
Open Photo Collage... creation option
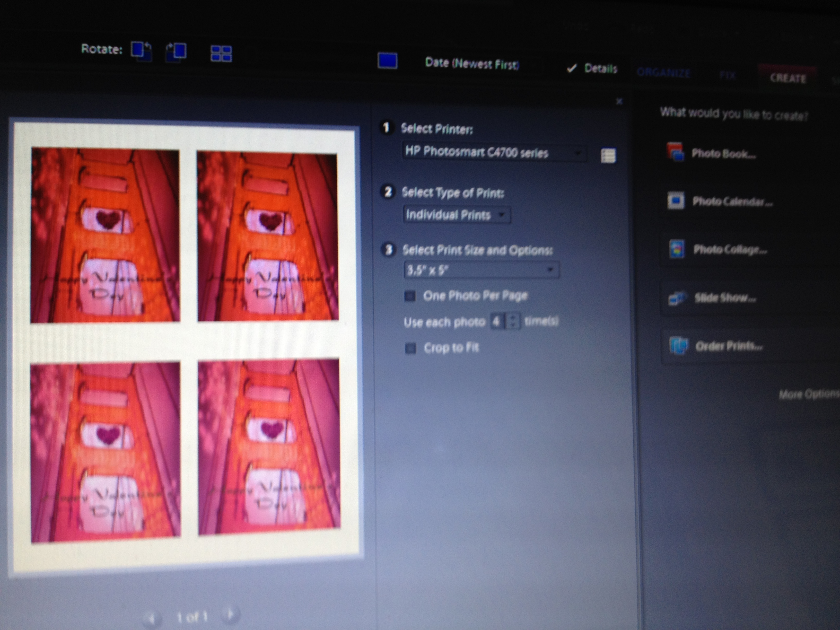point(730,250)
